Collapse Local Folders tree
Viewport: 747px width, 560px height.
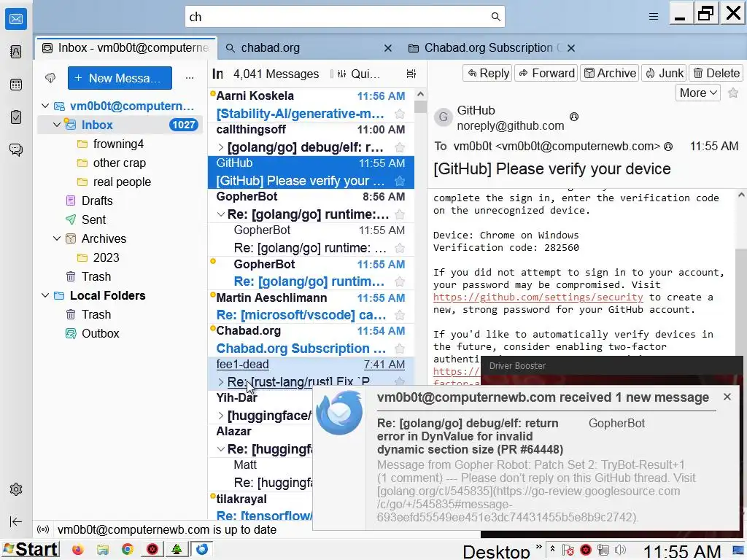tap(45, 295)
